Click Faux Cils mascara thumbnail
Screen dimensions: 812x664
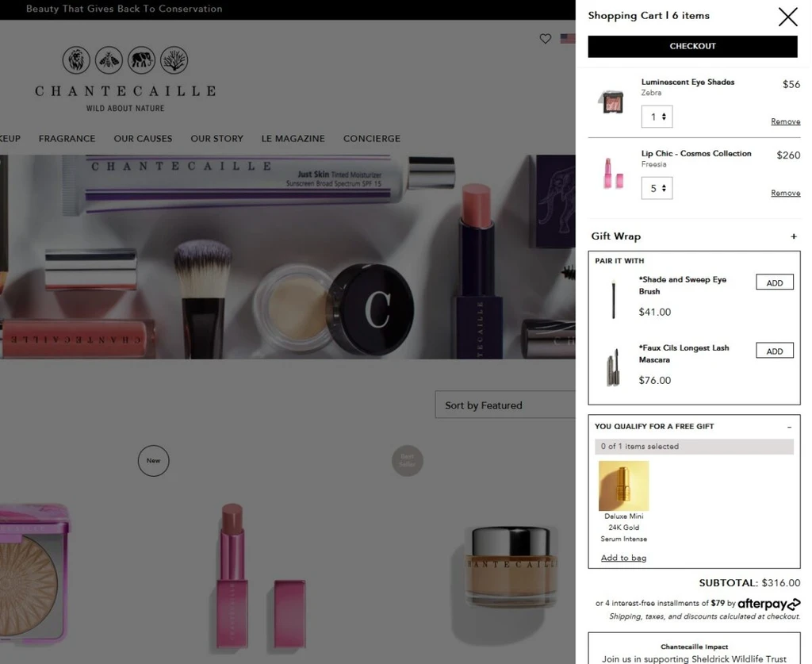click(613, 367)
